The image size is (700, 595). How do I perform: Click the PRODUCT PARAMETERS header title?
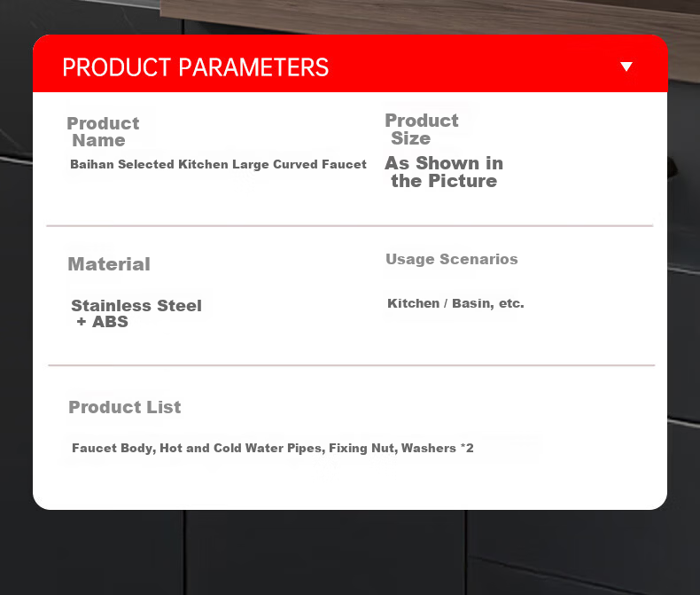(x=196, y=67)
